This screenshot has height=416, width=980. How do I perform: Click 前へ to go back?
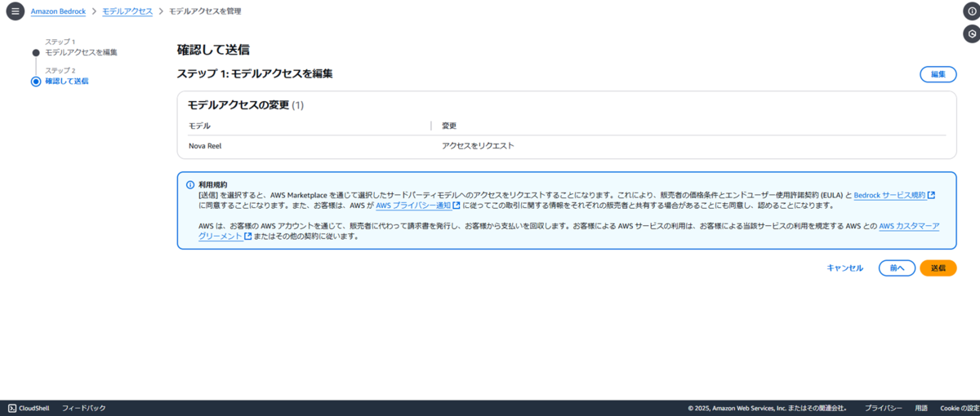(897, 268)
